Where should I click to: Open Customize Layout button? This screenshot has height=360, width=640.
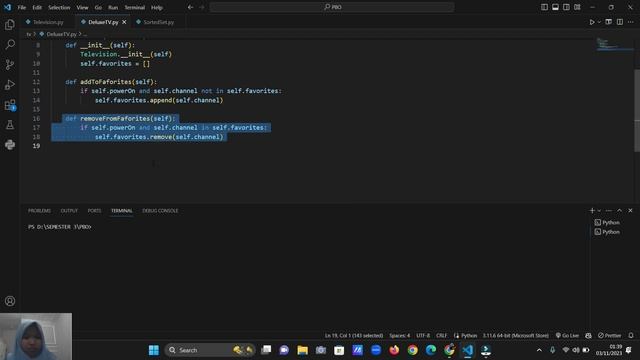pos(577,7)
